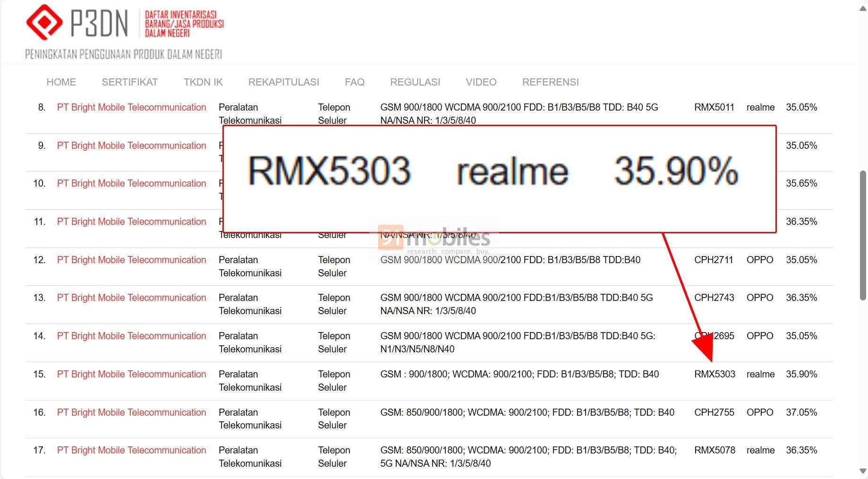The width and height of the screenshot is (868, 479).
Task: Select model number CPH2743
Action: point(714,298)
